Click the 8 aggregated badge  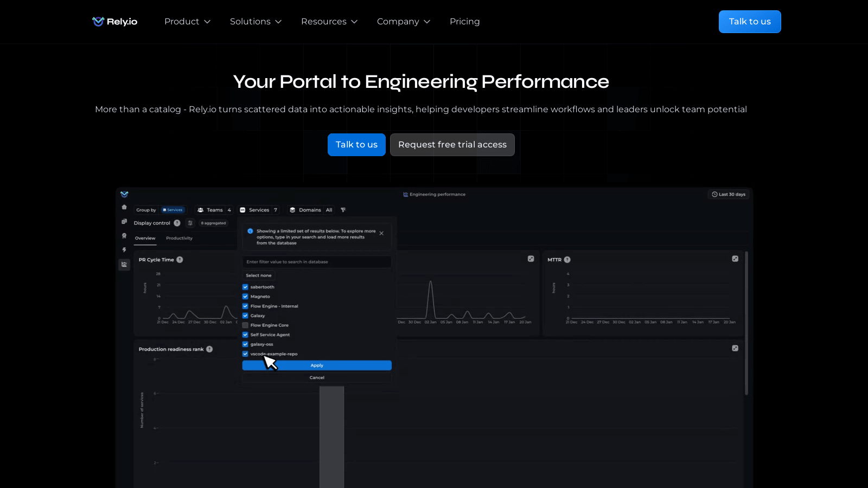[x=213, y=223]
